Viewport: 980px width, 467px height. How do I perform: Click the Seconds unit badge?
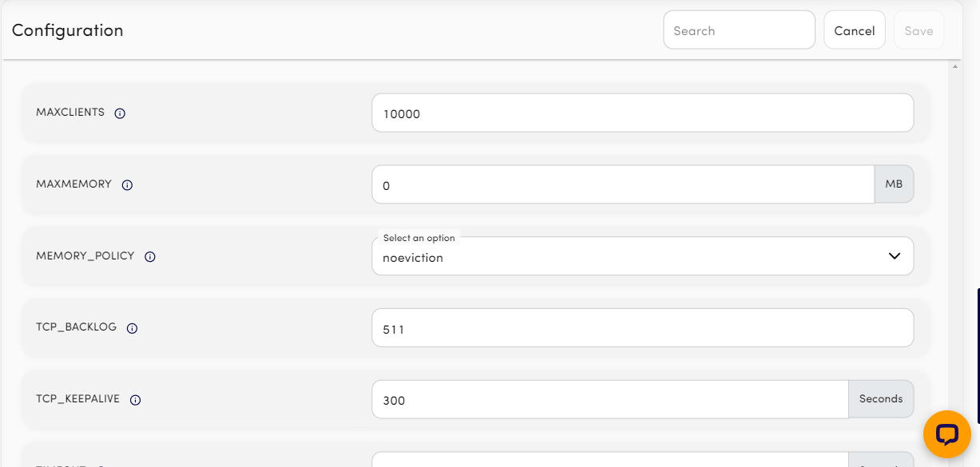(881, 398)
